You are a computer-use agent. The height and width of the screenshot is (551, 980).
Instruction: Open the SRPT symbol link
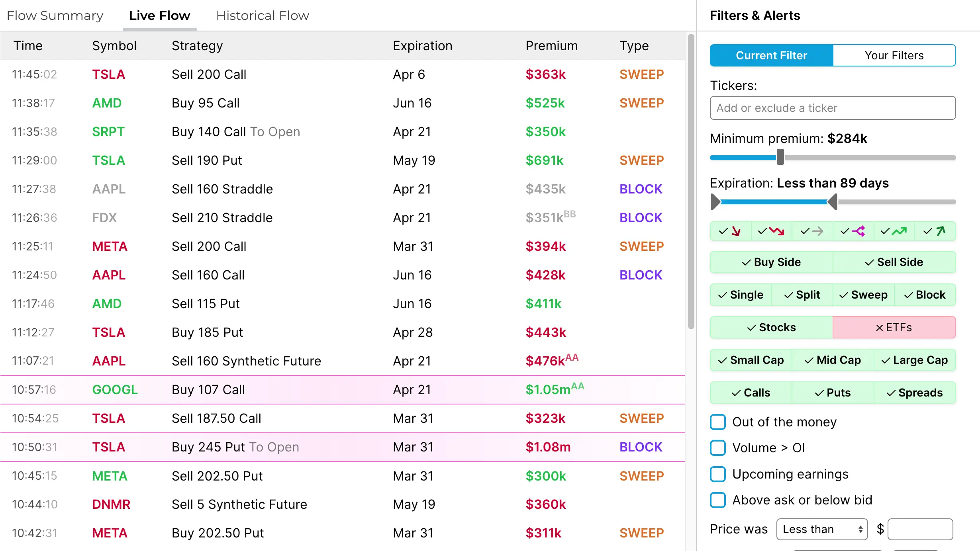tap(108, 132)
